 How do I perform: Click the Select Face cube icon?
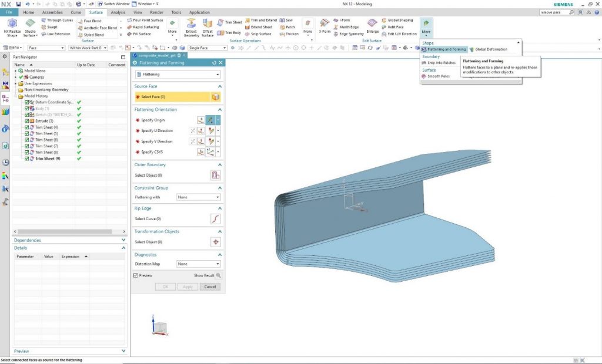click(x=216, y=97)
